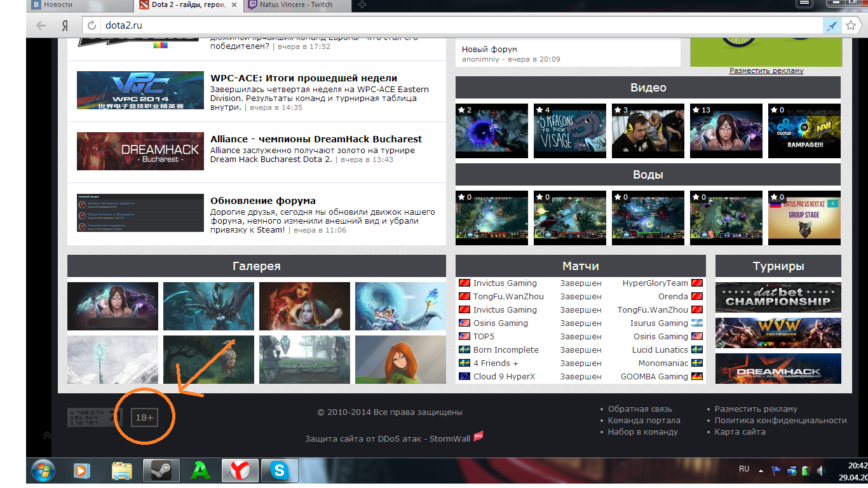Open WPC-ACE: Итоги прошедшей недели article
The width and height of the screenshot is (868, 488).
click(x=304, y=78)
